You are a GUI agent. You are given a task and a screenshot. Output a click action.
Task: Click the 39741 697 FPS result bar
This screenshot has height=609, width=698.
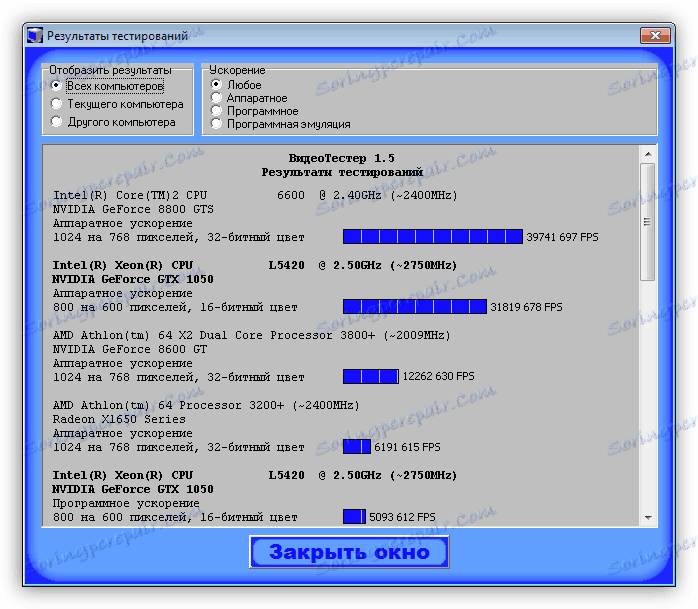coord(433,236)
